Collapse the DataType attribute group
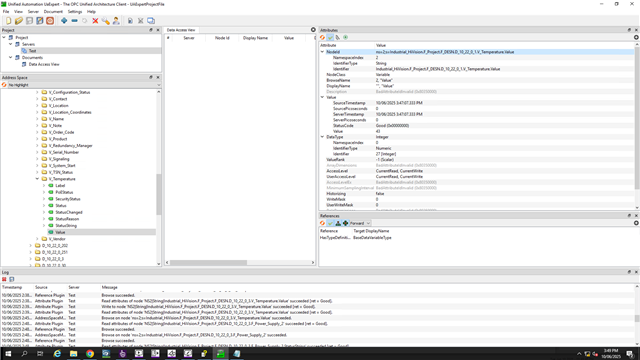This screenshot has height=360, width=640. point(322,137)
